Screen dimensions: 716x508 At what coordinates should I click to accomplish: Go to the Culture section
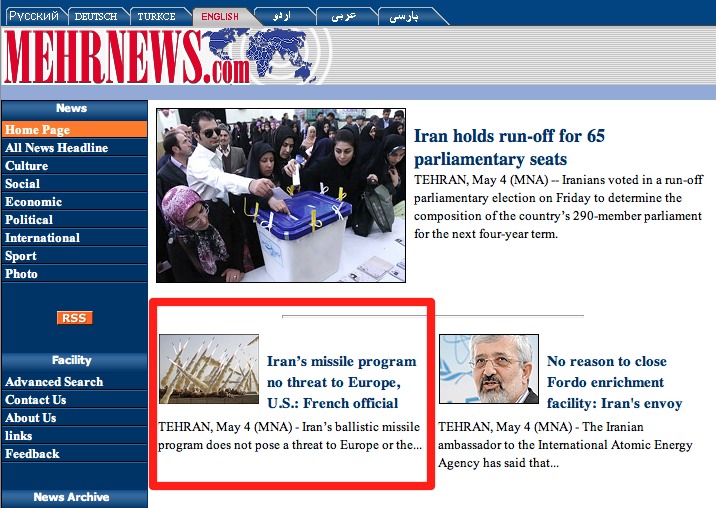coord(74,165)
